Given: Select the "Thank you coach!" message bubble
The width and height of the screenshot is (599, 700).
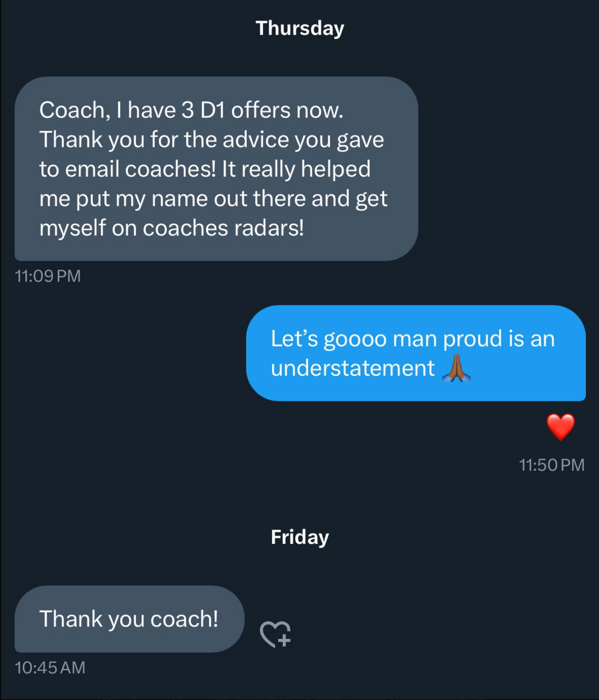Looking at the screenshot, I should (x=129, y=619).
